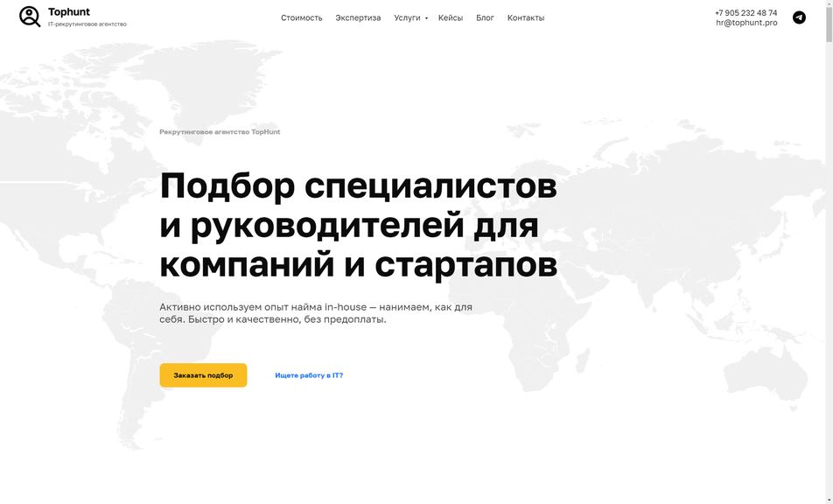Call phone number +7 905 232 48 74
833x504 pixels.
(x=745, y=13)
